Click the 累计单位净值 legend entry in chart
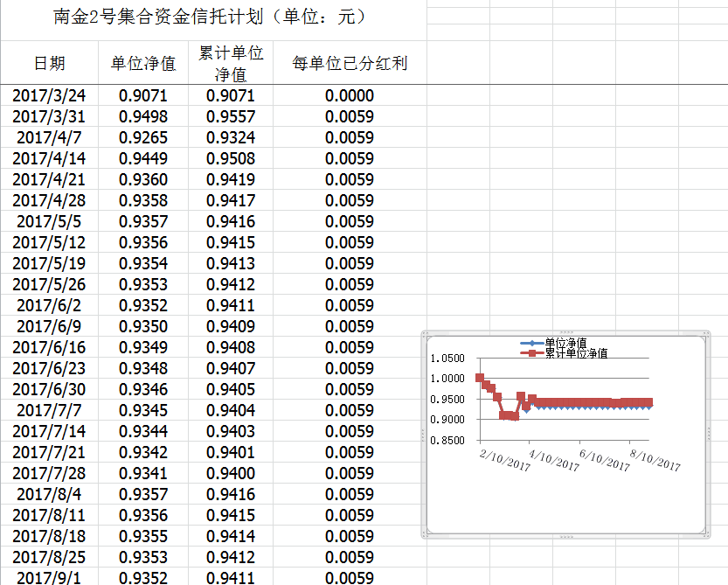Screen dimensions: 728x585 coord(575,353)
